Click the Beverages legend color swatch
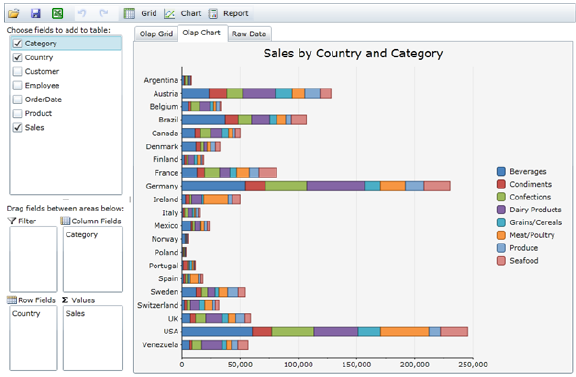 501,172
